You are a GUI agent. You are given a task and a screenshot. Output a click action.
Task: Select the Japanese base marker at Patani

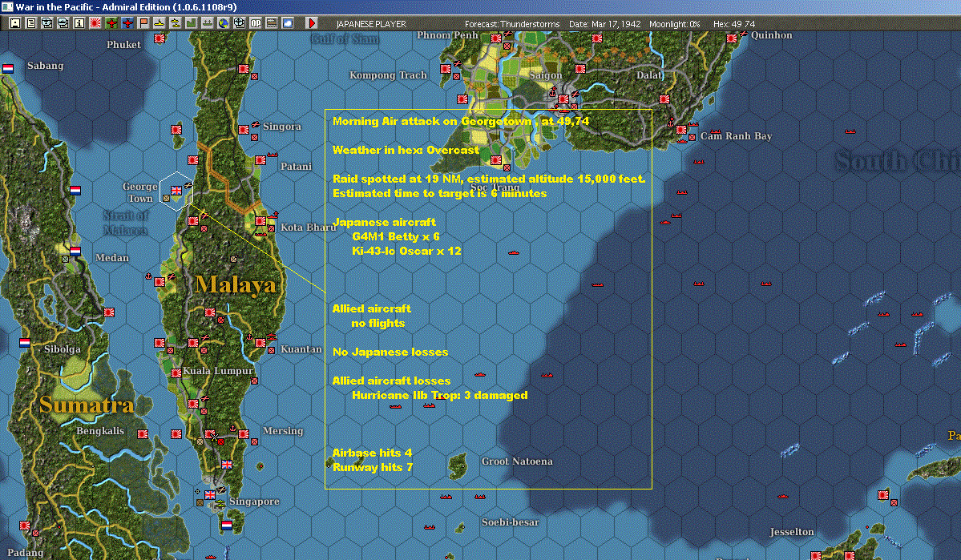(x=260, y=160)
